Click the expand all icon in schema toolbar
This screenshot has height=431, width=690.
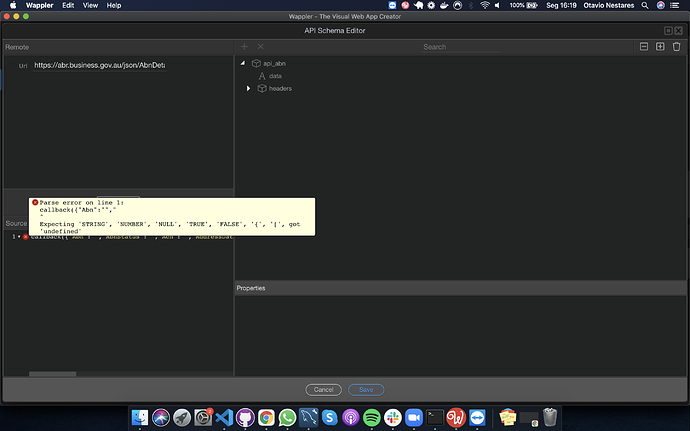(660, 47)
